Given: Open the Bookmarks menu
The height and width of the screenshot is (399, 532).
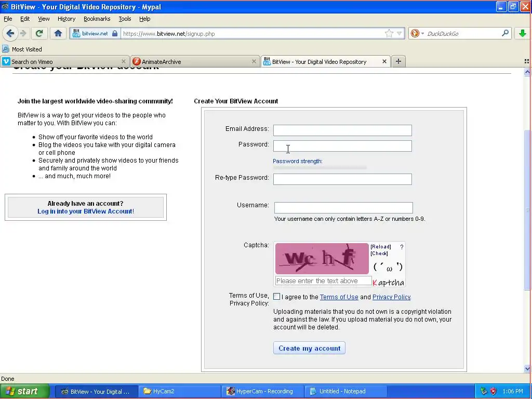Looking at the screenshot, I should coord(97,19).
